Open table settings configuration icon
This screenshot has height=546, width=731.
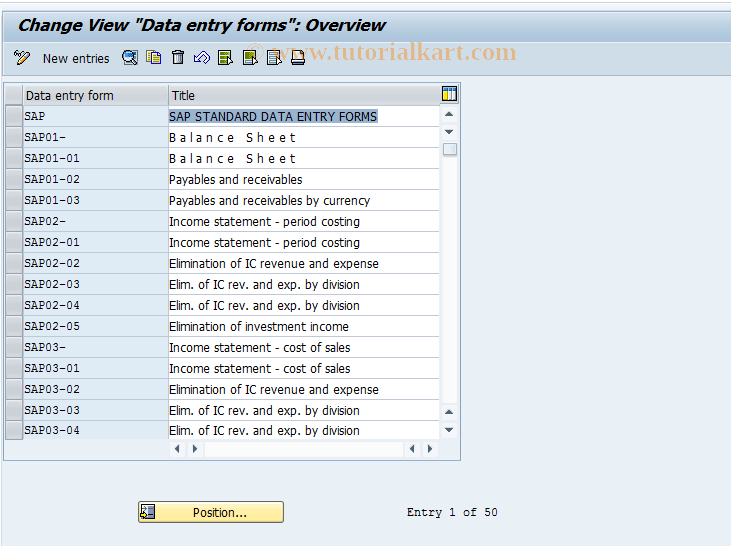tap(449, 94)
